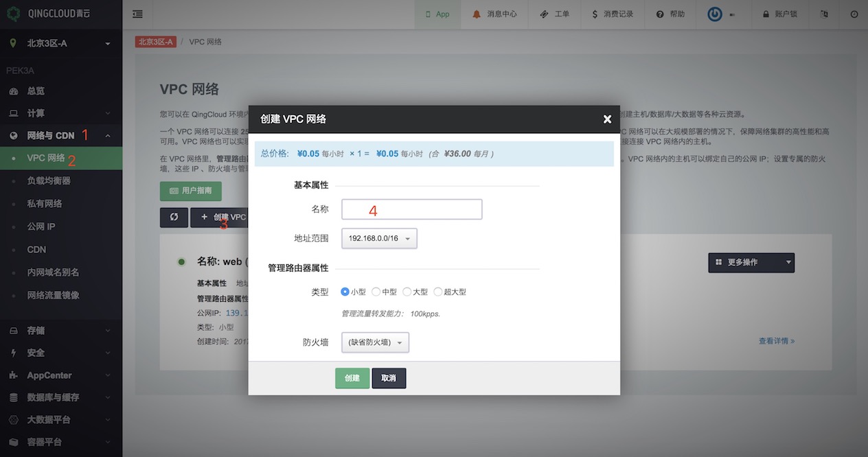
Task: Click the language switch icon in top bar
Action: click(824, 14)
